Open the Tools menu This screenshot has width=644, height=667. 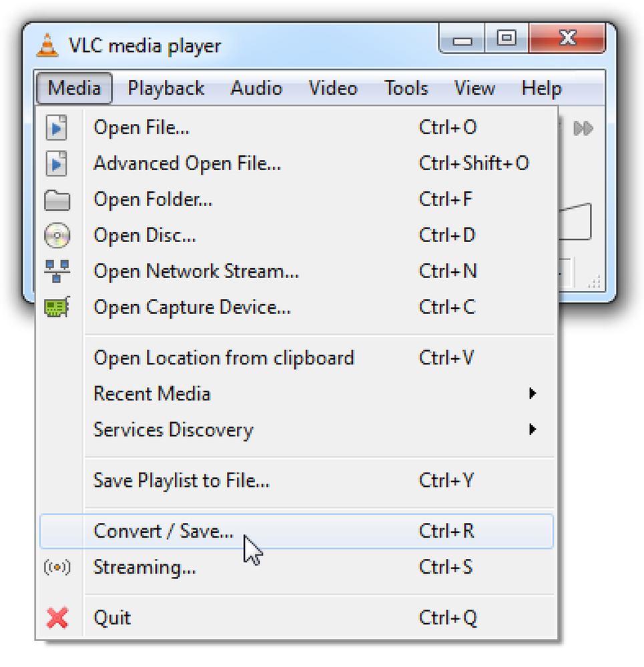[x=406, y=89]
